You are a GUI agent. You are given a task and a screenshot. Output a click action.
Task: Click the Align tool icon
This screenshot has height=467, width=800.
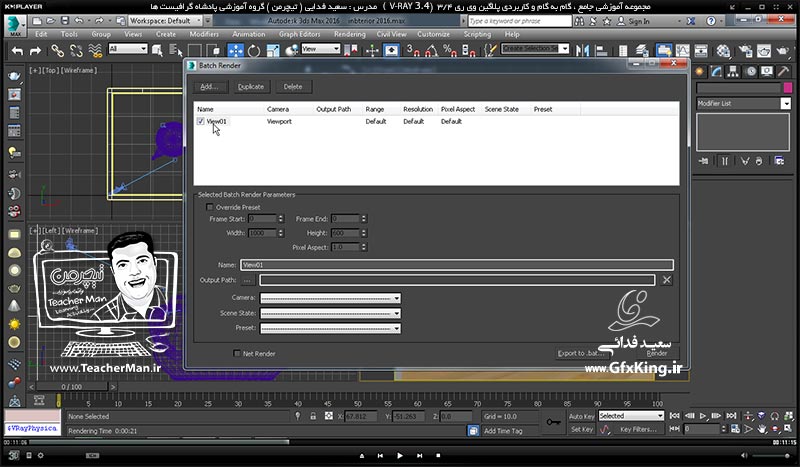coord(602,51)
